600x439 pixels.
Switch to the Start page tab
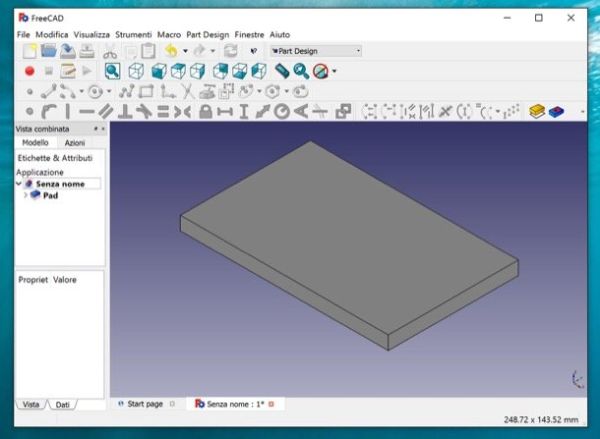(144, 404)
